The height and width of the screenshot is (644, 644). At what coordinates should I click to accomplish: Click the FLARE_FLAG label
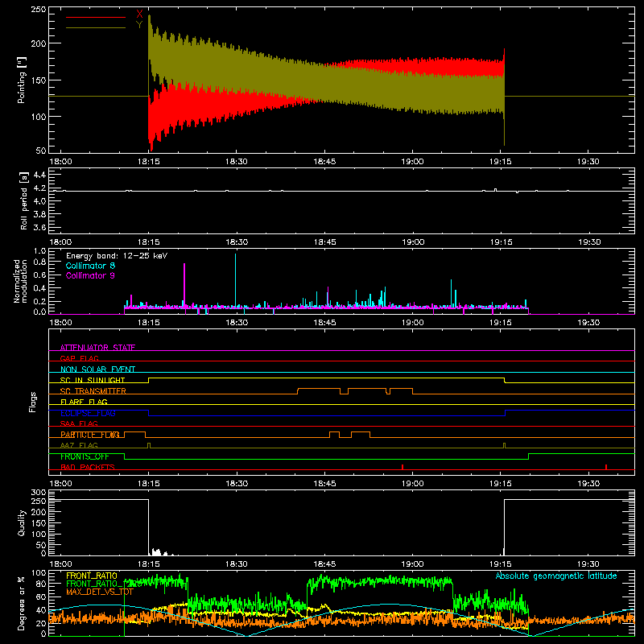[84, 402]
